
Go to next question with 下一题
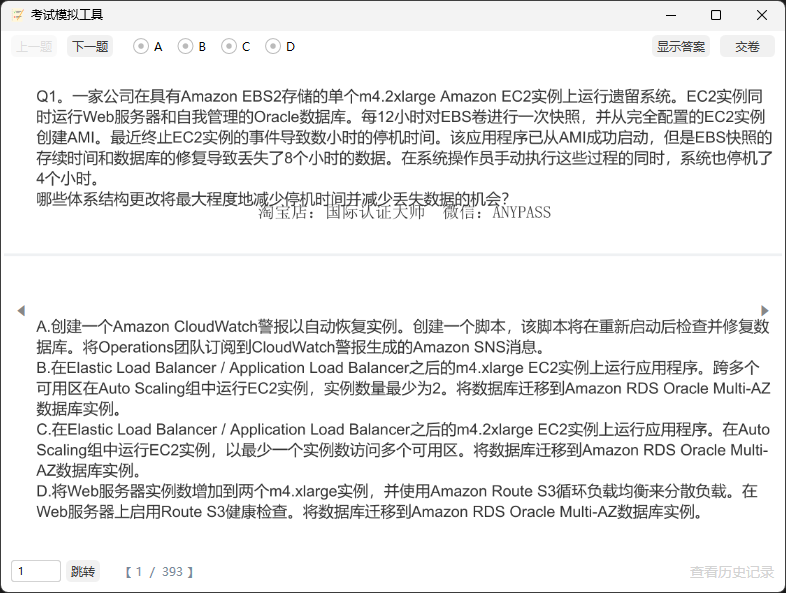click(x=90, y=47)
